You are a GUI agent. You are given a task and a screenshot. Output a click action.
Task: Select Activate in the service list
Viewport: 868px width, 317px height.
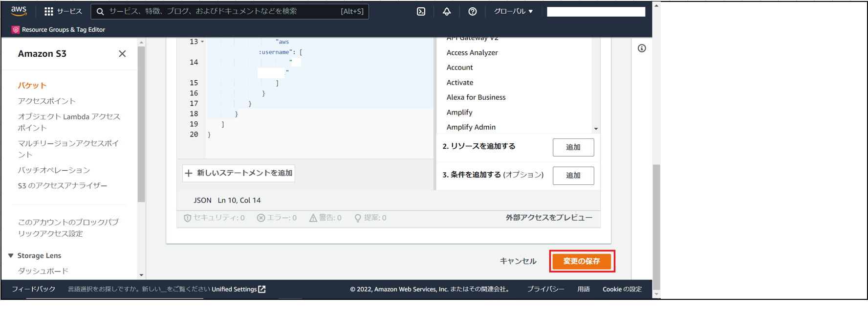pyautogui.click(x=460, y=83)
